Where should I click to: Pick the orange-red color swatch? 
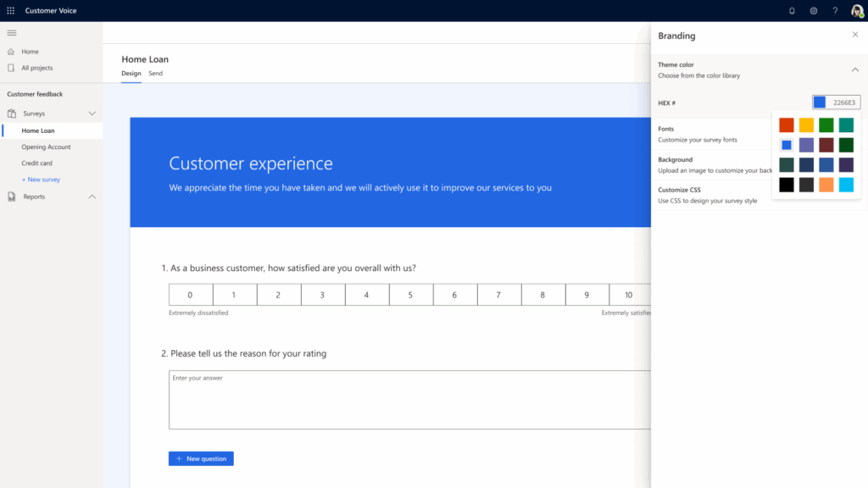(x=786, y=125)
